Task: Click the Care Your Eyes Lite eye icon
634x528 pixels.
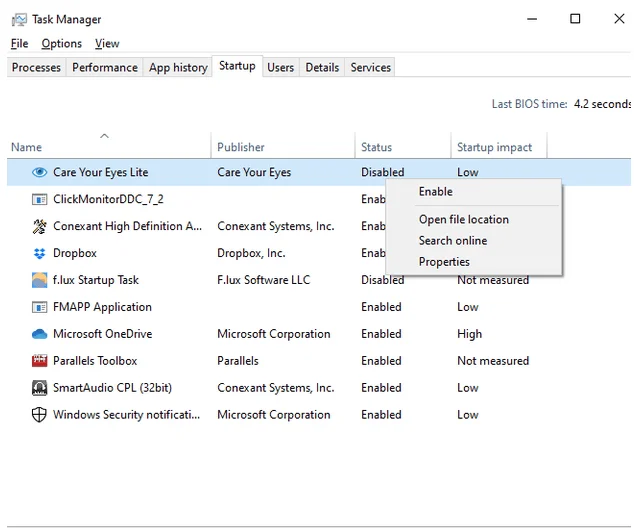Action: pyautogui.click(x=39, y=172)
